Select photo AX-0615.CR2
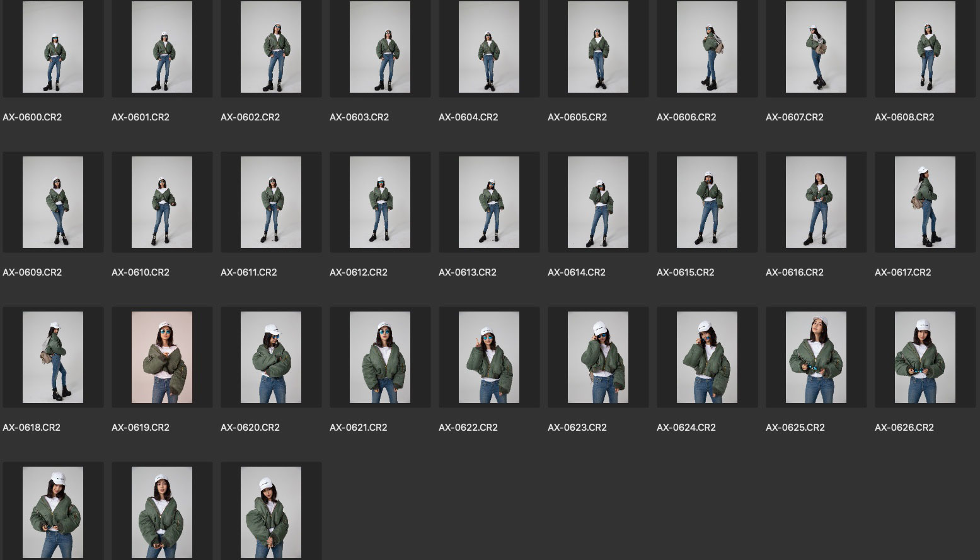The height and width of the screenshot is (560, 980). tap(707, 202)
